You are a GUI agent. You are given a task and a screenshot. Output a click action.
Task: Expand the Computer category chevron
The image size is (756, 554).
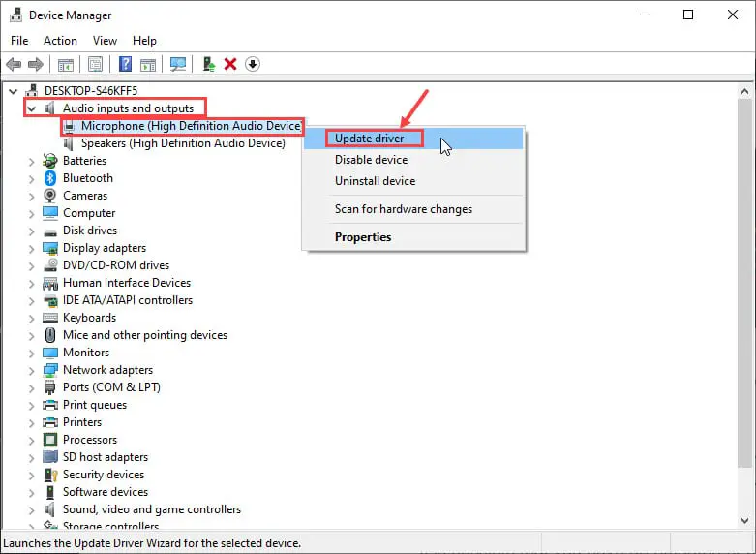click(31, 213)
